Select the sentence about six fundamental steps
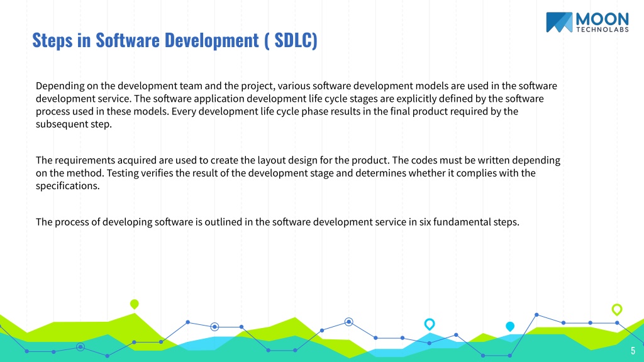The width and height of the screenshot is (644, 362). [x=277, y=222]
